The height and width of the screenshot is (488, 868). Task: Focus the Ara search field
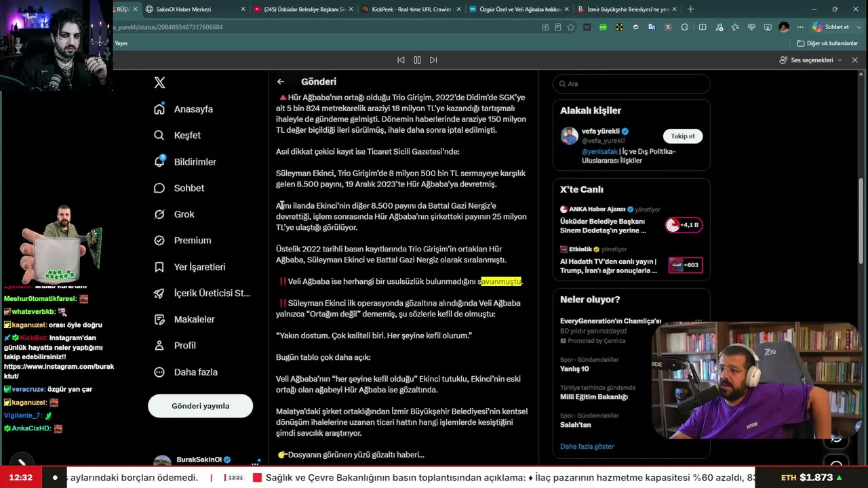point(631,84)
